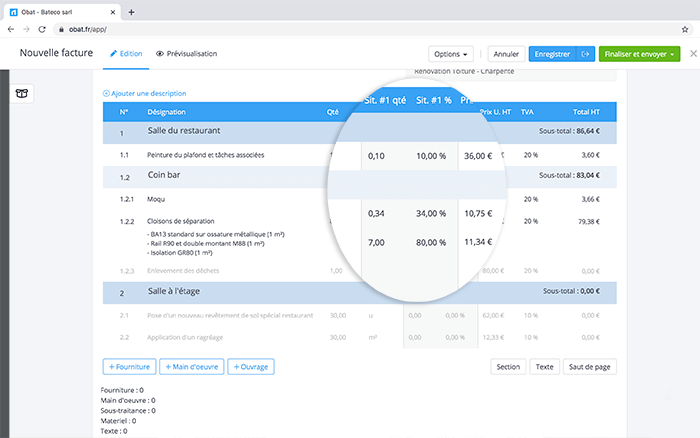This screenshot has height=438, width=700.
Task: Click the 34,00 % situation cell
Action: tap(431, 213)
